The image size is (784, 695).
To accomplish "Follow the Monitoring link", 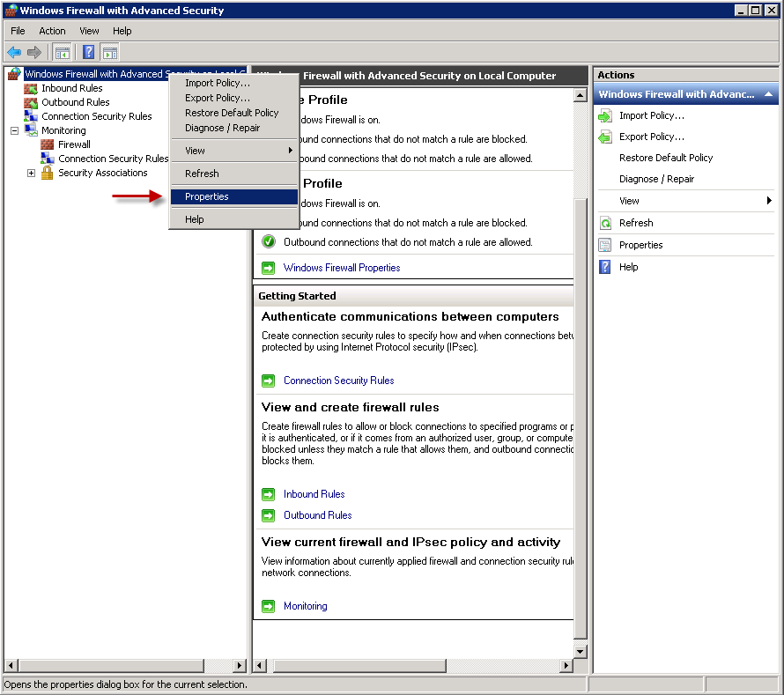I will pyautogui.click(x=306, y=607).
